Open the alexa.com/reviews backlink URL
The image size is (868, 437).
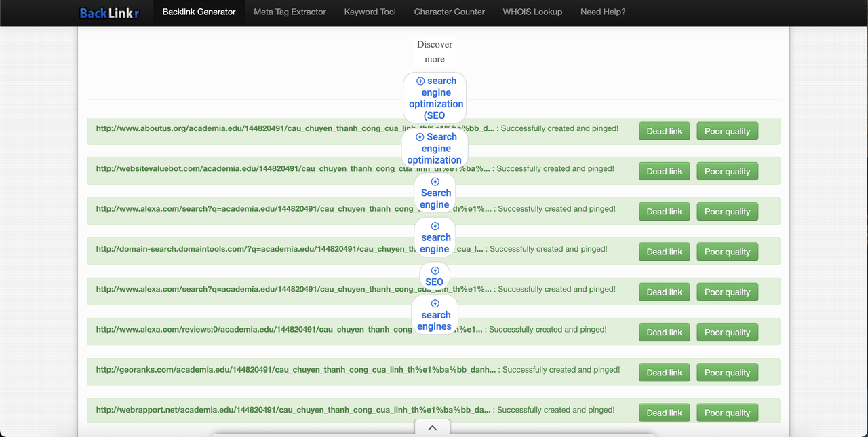(290, 330)
